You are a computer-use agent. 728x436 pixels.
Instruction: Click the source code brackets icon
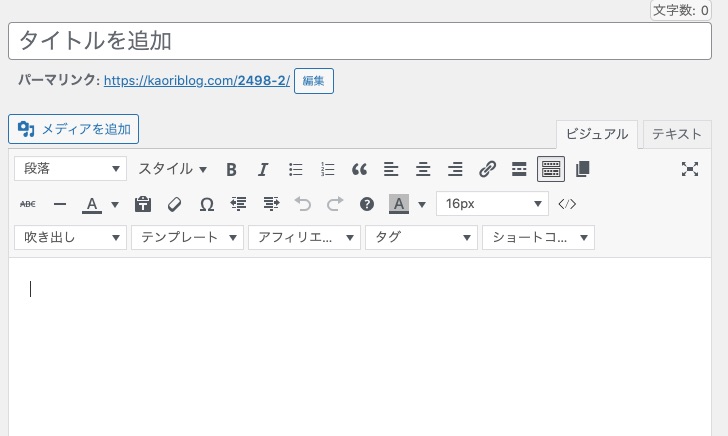[x=567, y=204]
